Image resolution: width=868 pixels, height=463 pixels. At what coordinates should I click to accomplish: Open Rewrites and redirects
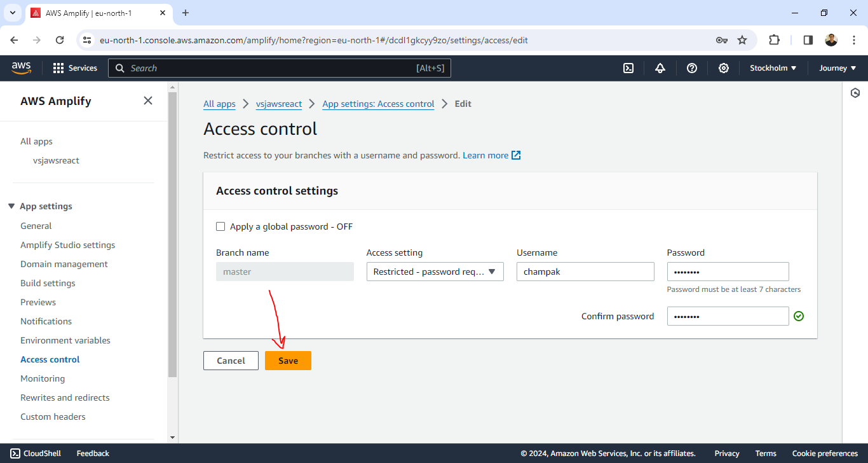click(65, 397)
